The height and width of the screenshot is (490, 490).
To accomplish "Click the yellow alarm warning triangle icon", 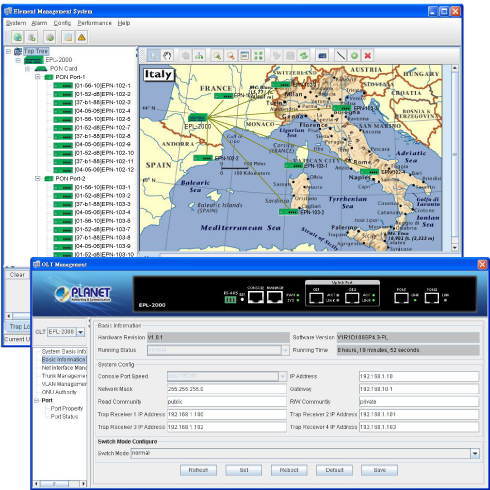I will [x=82, y=37].
